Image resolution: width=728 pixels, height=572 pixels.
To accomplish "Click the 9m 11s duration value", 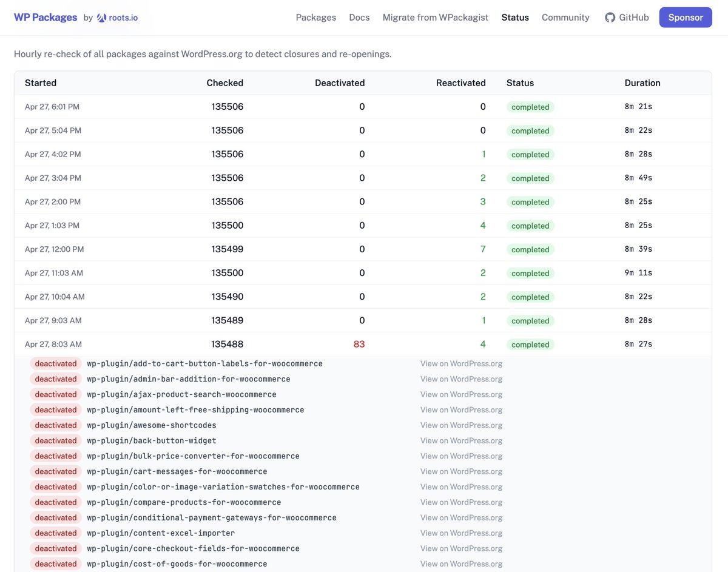I will coord(638,273).
